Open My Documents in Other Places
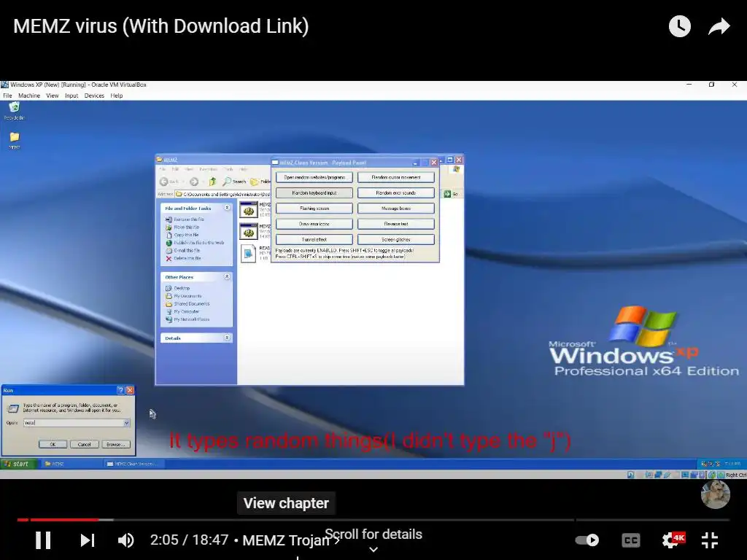 click(183, 296)
